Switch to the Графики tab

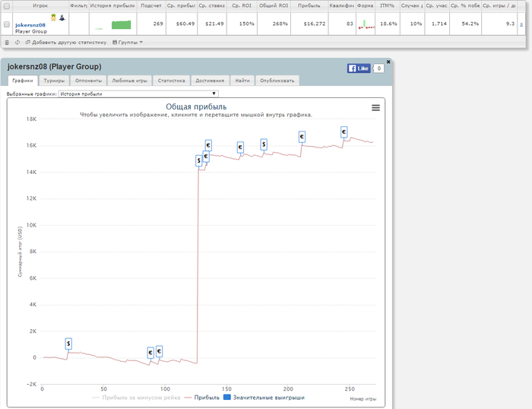click(23, 81)
